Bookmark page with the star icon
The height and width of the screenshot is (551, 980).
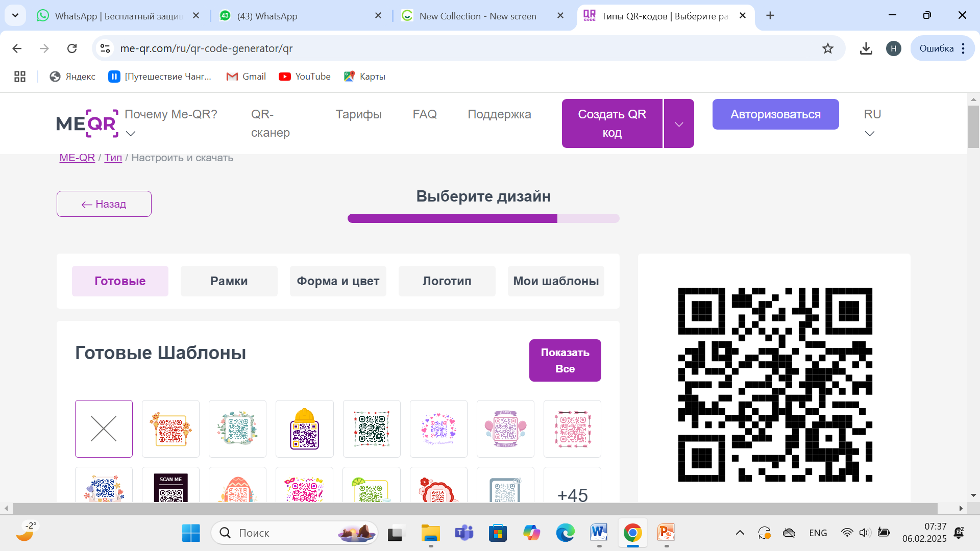827,48
